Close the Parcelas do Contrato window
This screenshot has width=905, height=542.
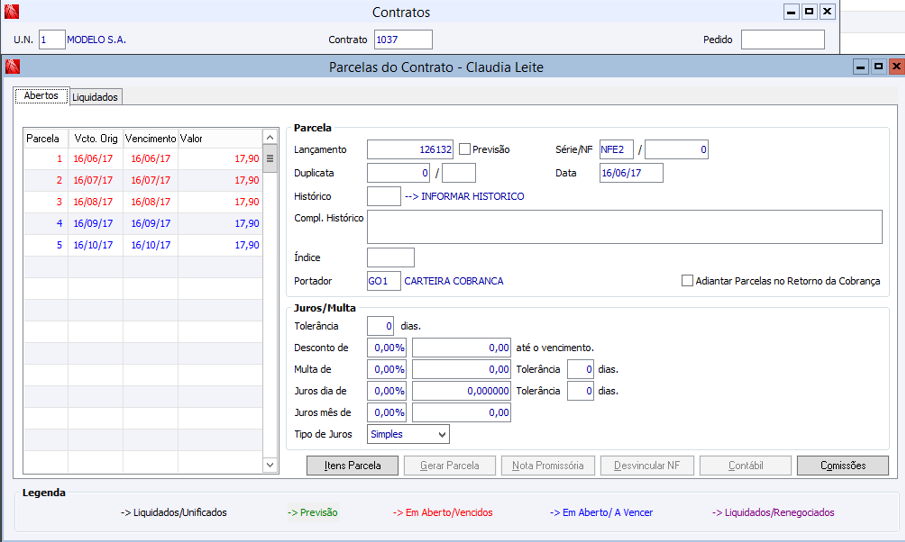(895, 67)
